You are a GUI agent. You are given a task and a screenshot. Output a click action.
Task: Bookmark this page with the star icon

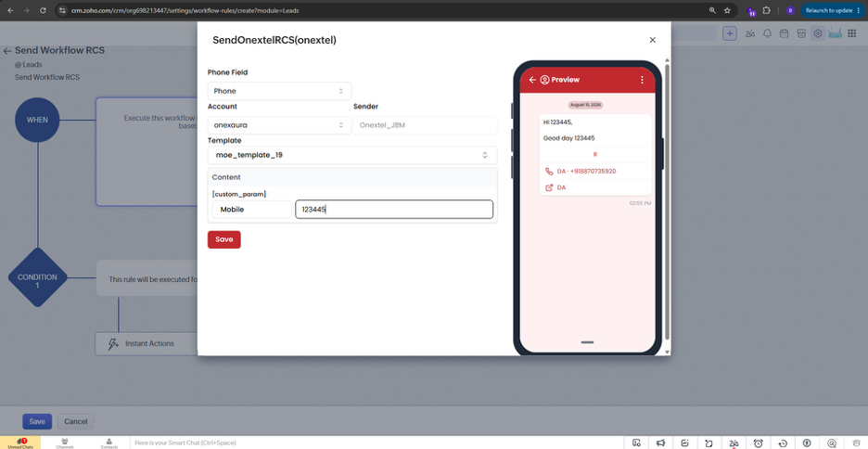tap(727, 10)
